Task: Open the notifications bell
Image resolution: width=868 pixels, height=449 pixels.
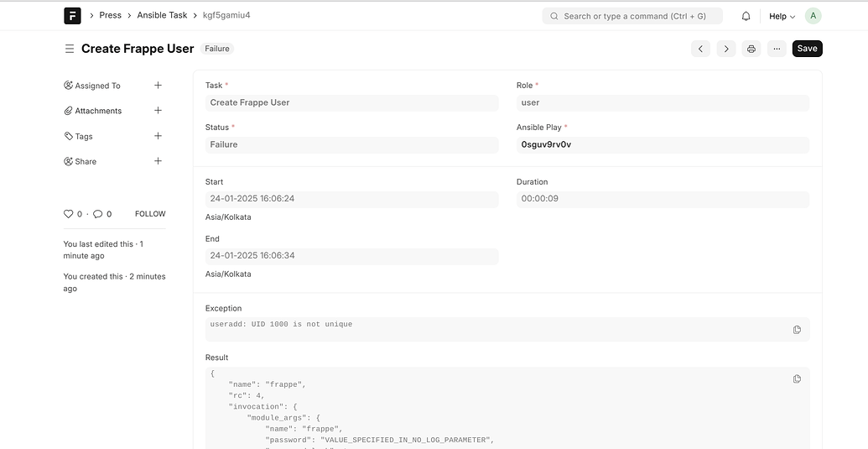Action: point(746,16)
